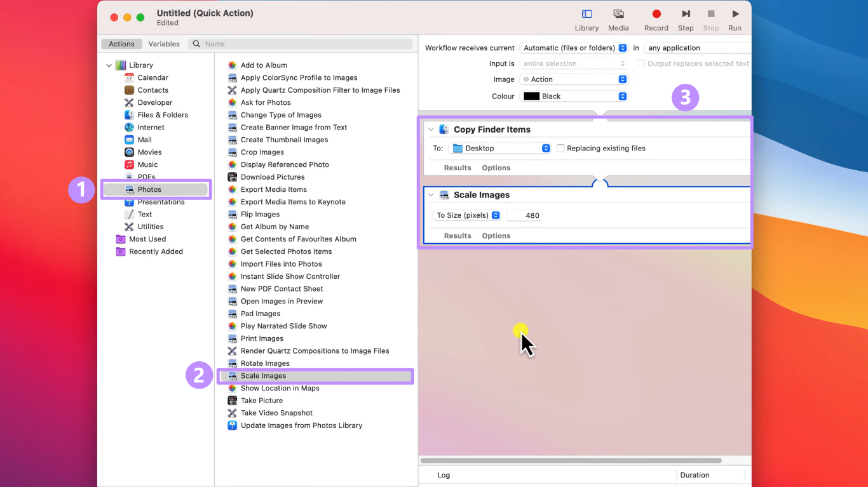Open the Colour Black dropdown
868x487 pixels.
574,97
